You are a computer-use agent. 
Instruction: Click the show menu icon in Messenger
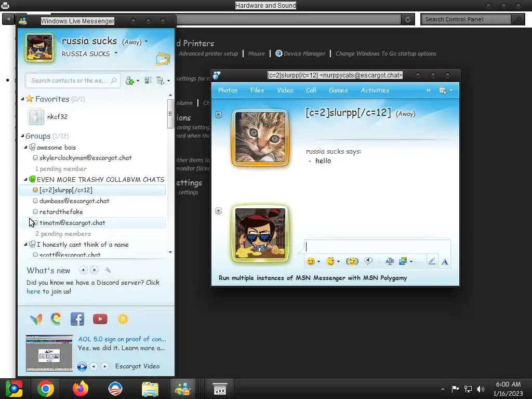(x=160, y=81)
